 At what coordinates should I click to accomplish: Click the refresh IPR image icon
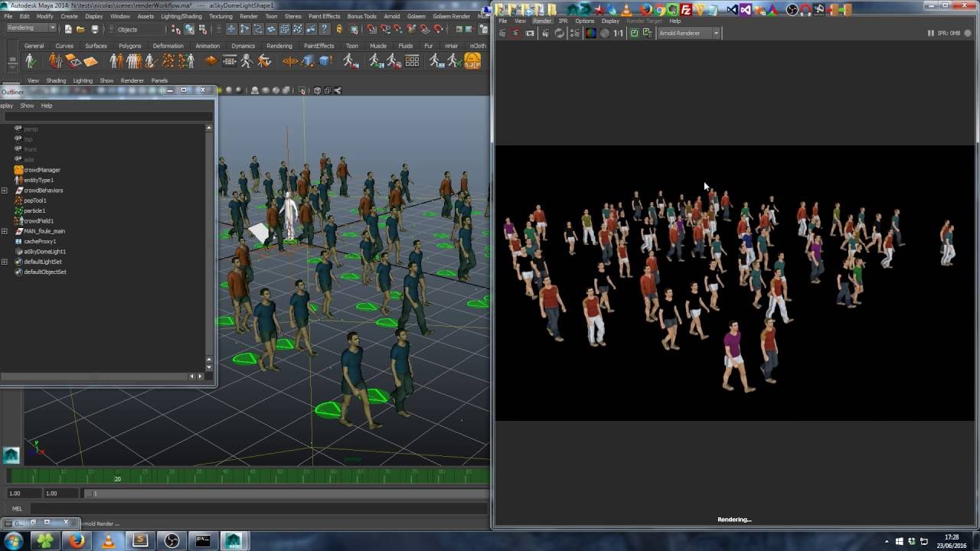(560, 34)
